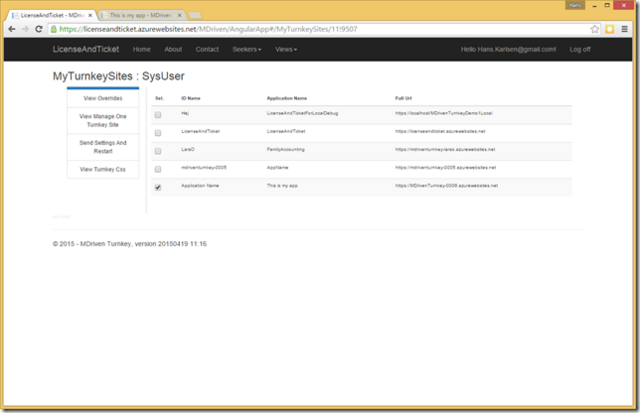Select the LicenseAndTicket - MDriven tab
This screenshot has height=413, width=640.
[x=51, y=15]
